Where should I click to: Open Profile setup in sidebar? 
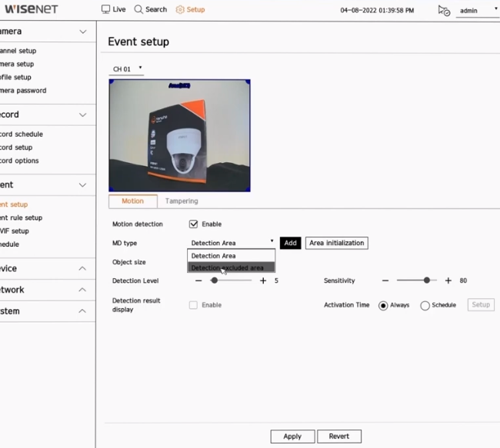click(x=15, y=78)
